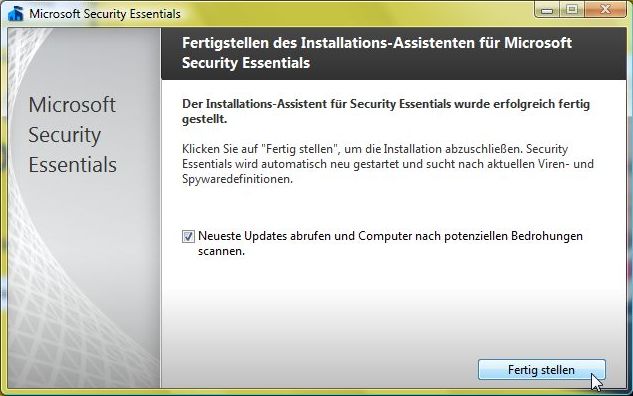The height and width of the screenshot is (396, 633).
Task: Click the 'Klicken Sie auf Fertig stellen' paragraph
Action: [388, 164]
